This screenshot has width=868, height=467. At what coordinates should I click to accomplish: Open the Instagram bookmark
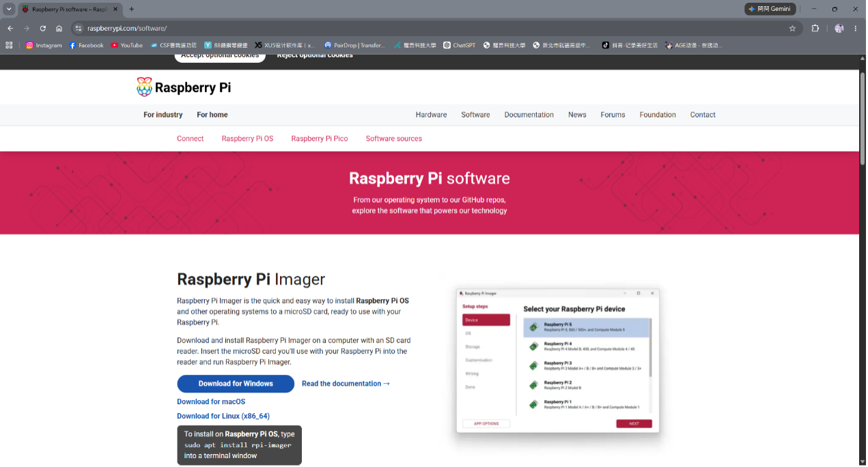(x=44, y=45)
